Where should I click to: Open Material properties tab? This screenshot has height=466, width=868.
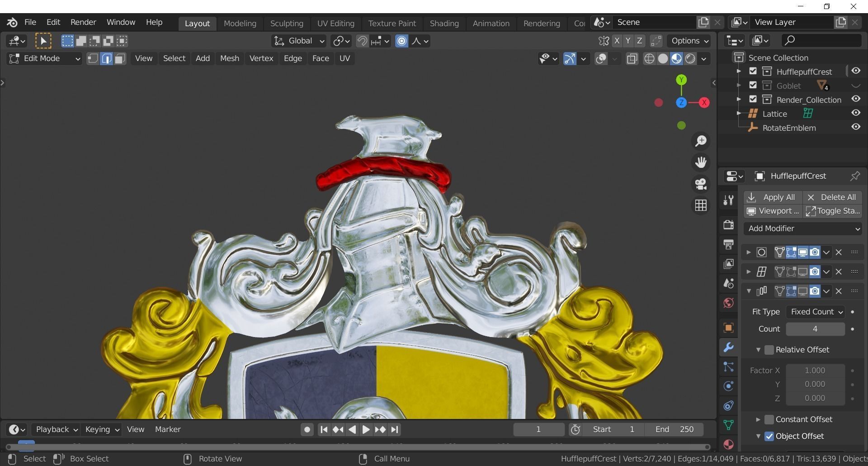(728, 444)
